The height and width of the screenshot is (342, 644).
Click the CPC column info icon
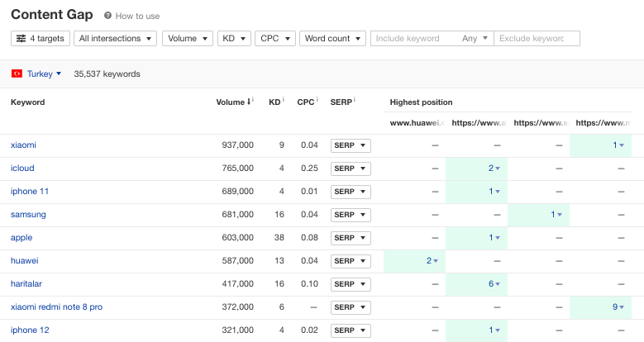(x=317, y=99)
